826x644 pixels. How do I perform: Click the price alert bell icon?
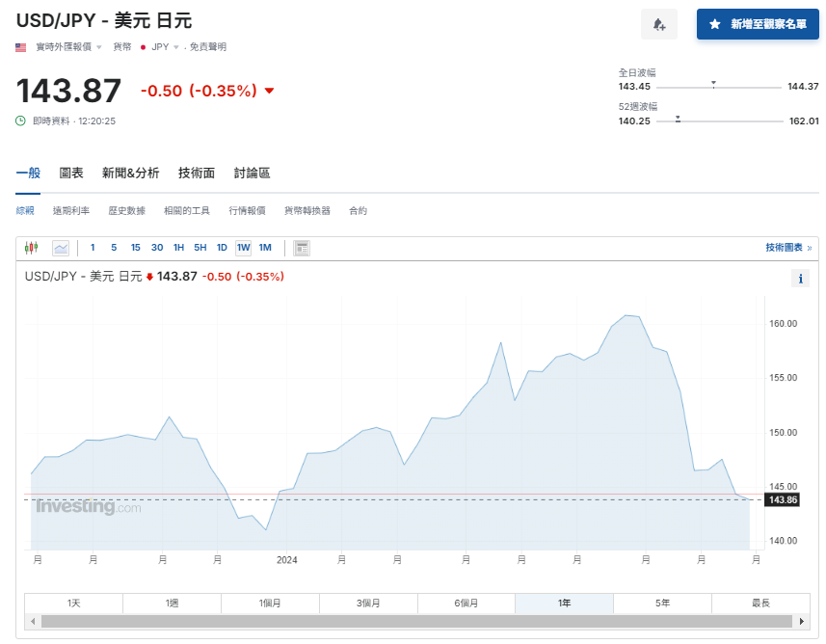[659, 23]
